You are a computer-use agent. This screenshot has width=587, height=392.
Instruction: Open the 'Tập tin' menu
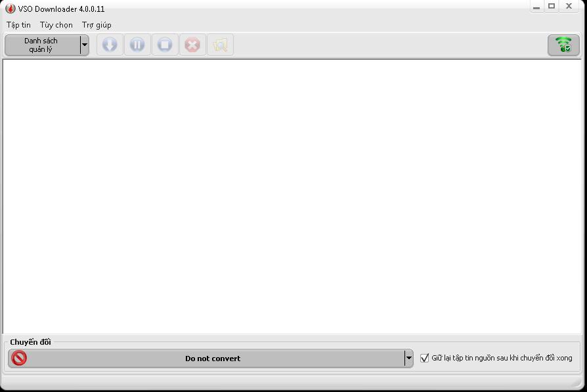pos(18,25)
